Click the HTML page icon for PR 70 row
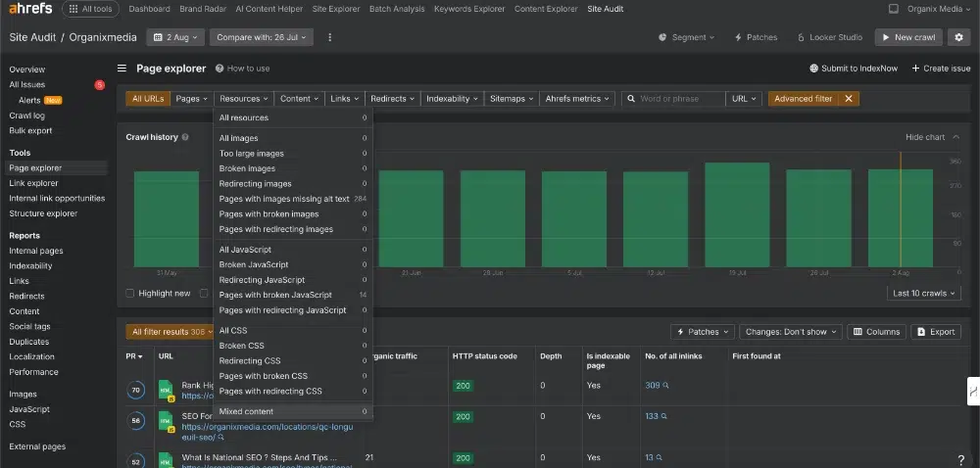 (x=166, y=391)
